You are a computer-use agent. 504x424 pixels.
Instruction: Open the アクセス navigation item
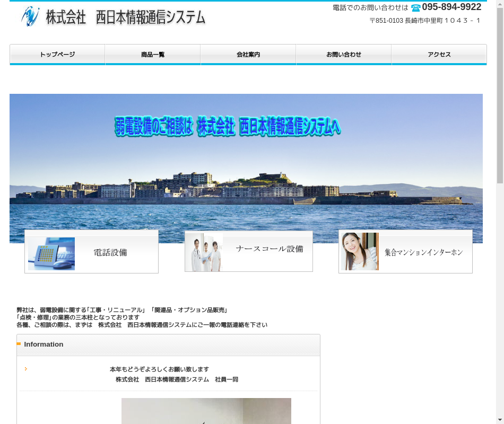[x=439, y=55]
